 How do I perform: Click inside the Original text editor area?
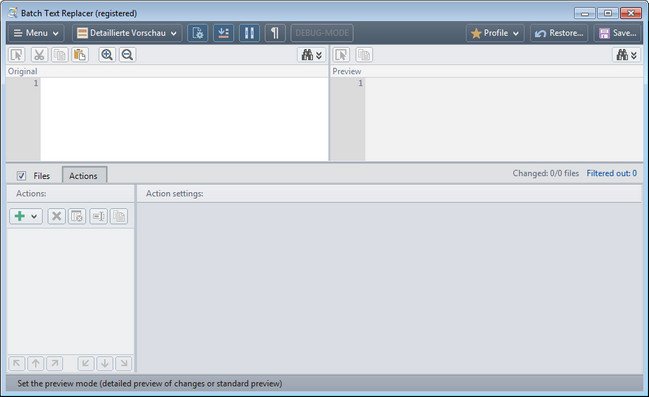[x=184, y=119]
